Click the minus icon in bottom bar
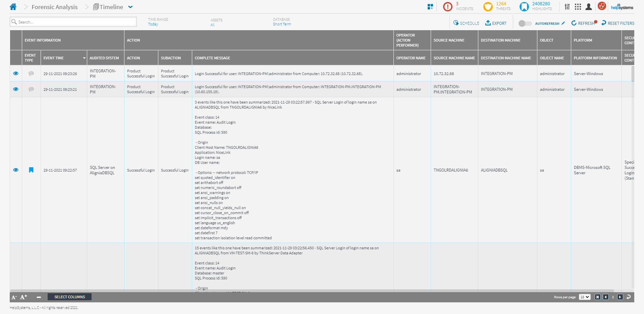The image size is (644, 314). (x=39, y=297)
